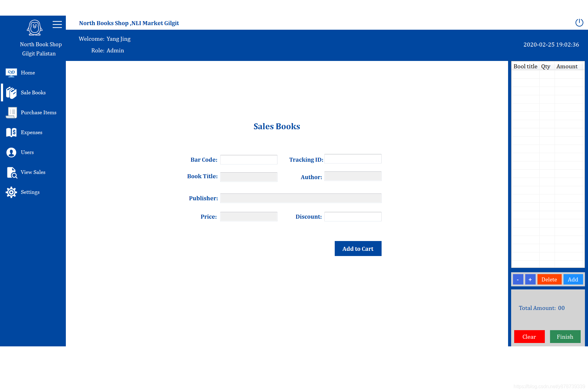Click the Users avatar icon
The width and height of the screenshot is (588, 392).
11,152
